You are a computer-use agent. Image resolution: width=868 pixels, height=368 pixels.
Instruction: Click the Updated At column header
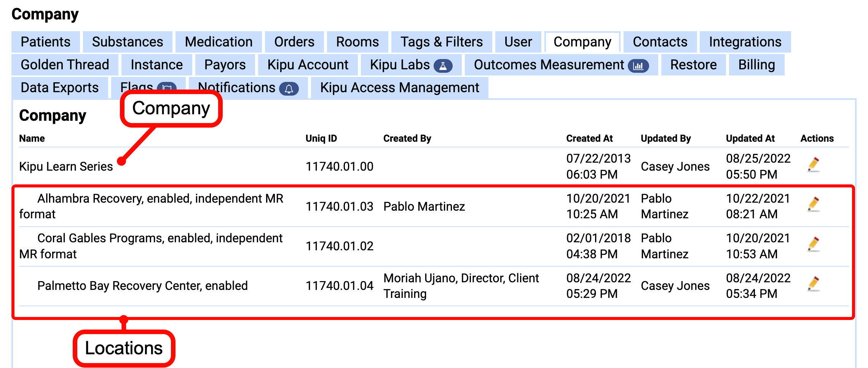(750, 138)
